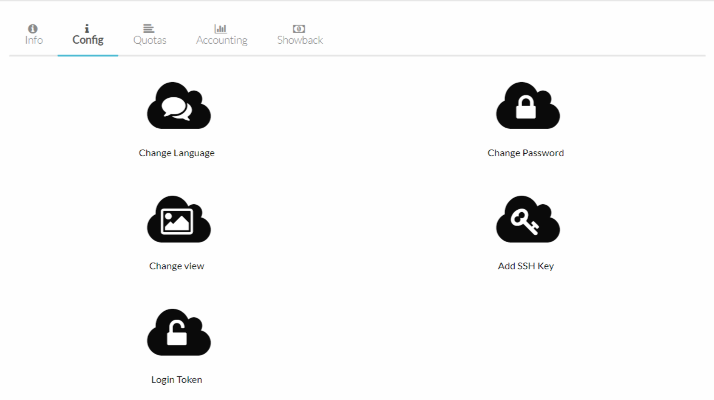Click the Change view label
The image size is (714, 400).
(177, 266)
